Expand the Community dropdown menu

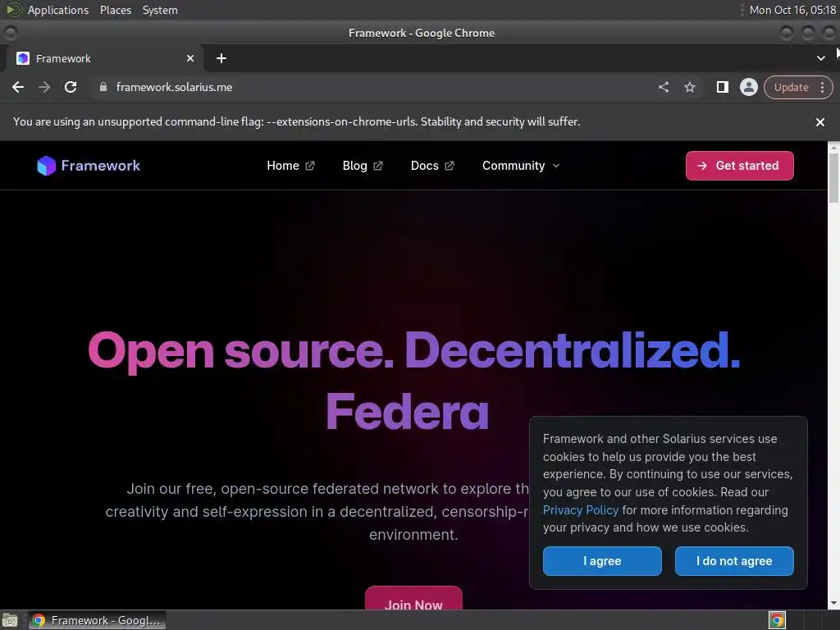coord(521,166)
